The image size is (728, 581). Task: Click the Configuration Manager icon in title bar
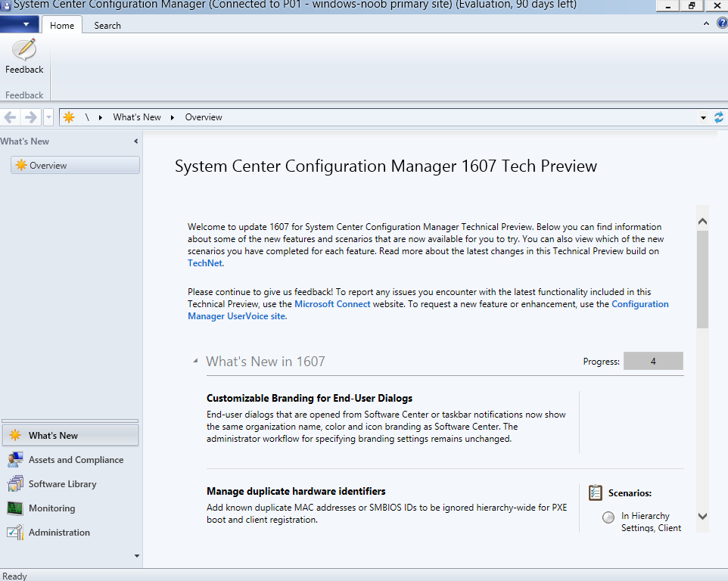coord(5,5)
